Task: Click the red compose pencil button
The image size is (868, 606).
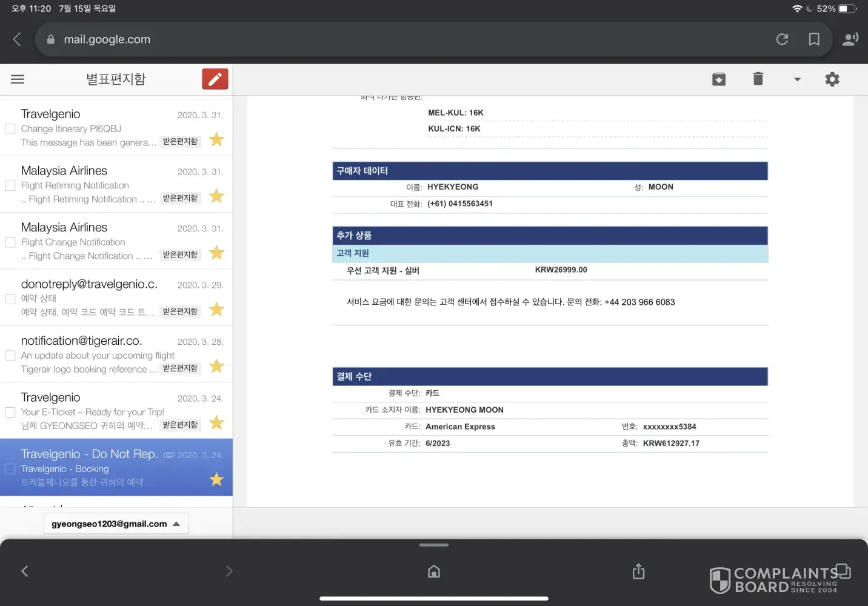Action: point(215,79)
